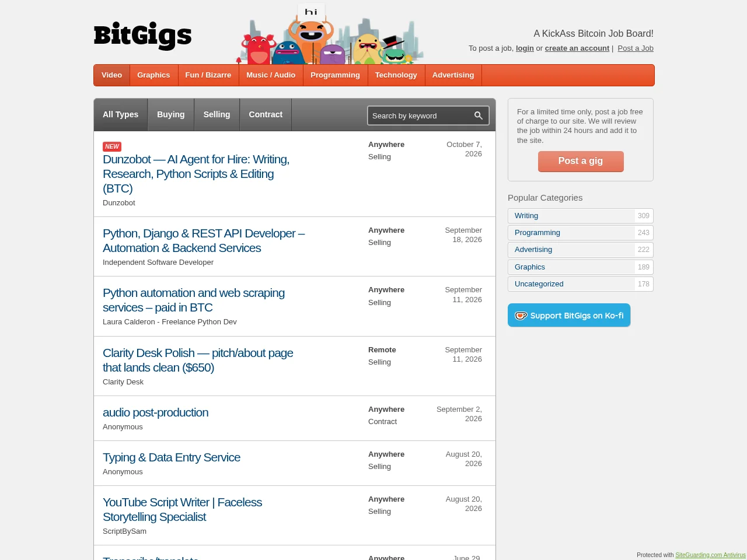
Task: Open the Programming category in navigation bar
Action: 335,75
